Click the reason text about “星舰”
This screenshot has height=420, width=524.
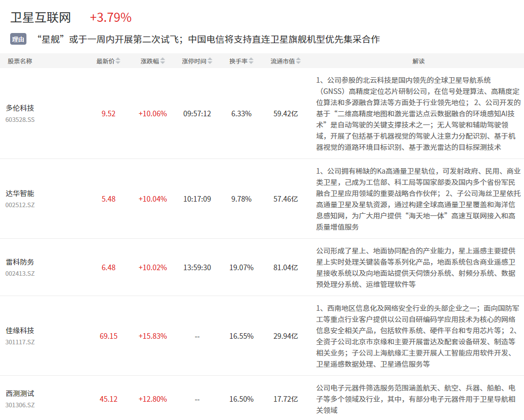(208, 40)
